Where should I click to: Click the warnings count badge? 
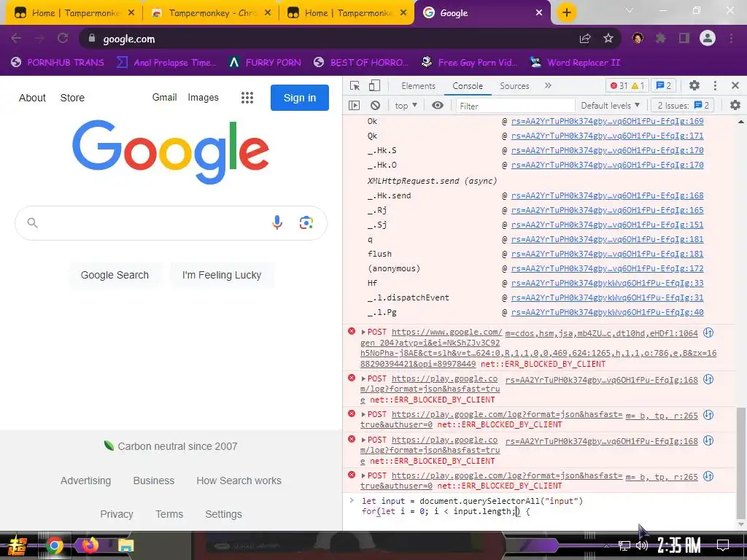638,86
